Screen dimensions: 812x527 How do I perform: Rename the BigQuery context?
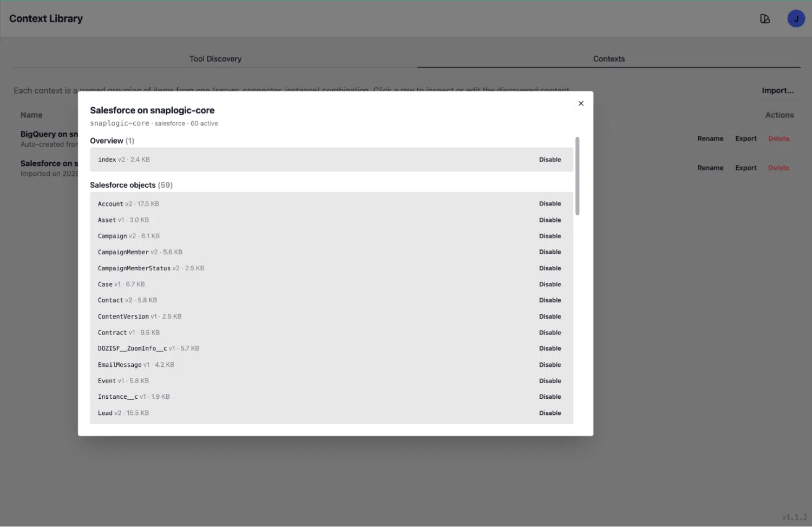(x=710, y=139)
